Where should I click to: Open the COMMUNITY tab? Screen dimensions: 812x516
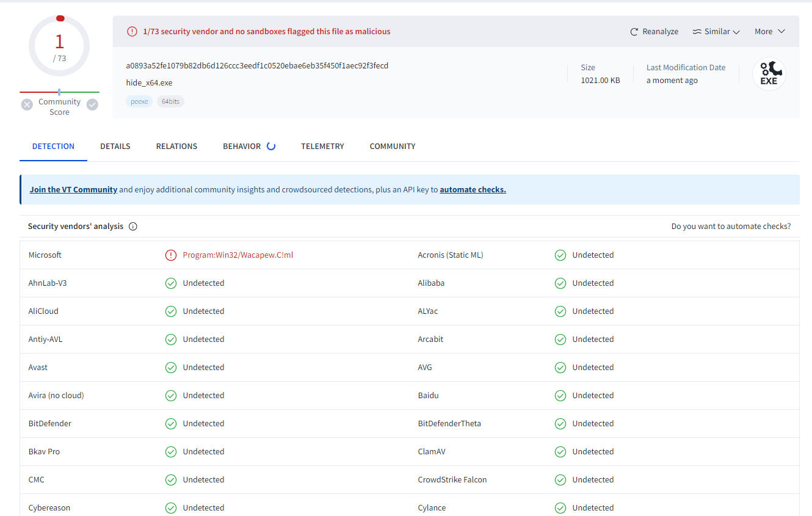393,147
